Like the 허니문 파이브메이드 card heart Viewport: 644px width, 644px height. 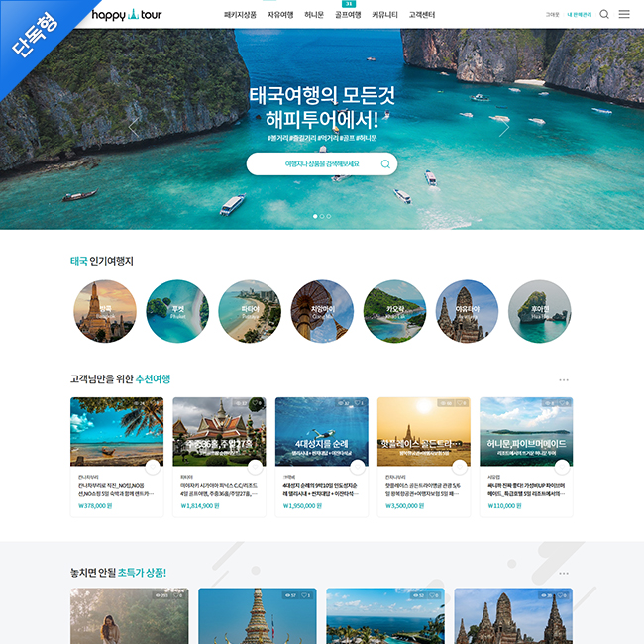pyautogui.click(x=562, y=467)
